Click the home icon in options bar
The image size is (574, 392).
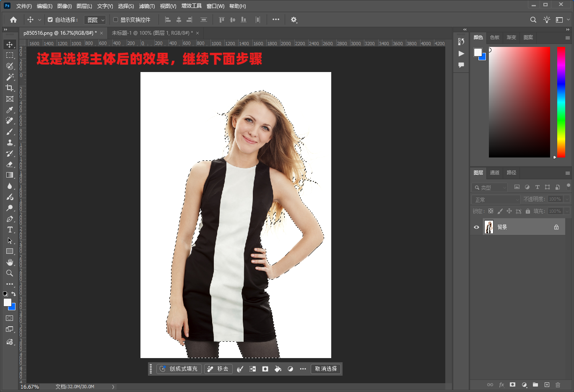coord(13,20)
